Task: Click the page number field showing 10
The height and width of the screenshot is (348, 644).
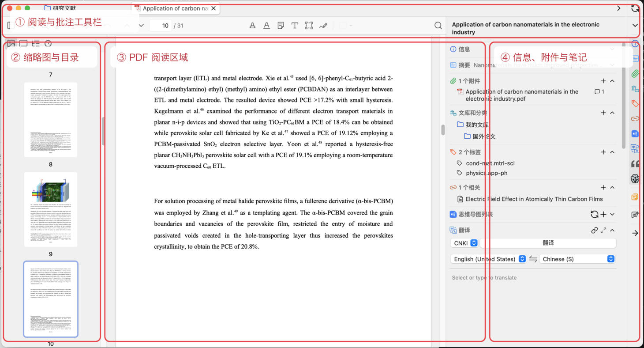Action: pyautogui.click(x=161, y=26)
